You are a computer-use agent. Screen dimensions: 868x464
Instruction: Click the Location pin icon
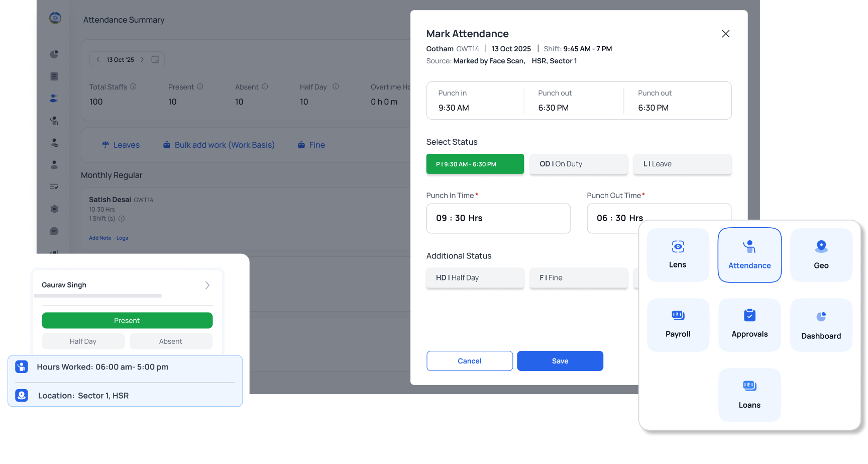(22, 395)
